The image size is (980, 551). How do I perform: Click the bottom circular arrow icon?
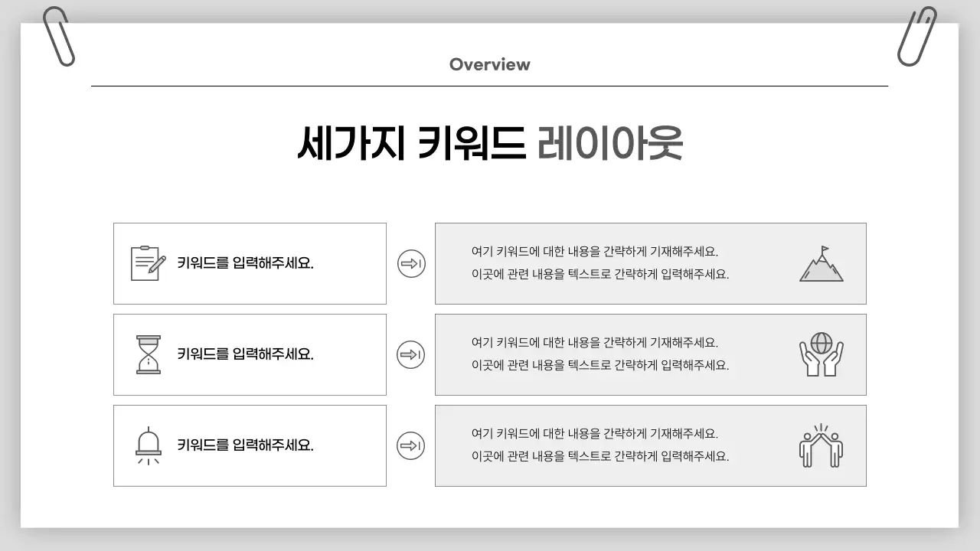pyautogui.click(x=411, y=445)
